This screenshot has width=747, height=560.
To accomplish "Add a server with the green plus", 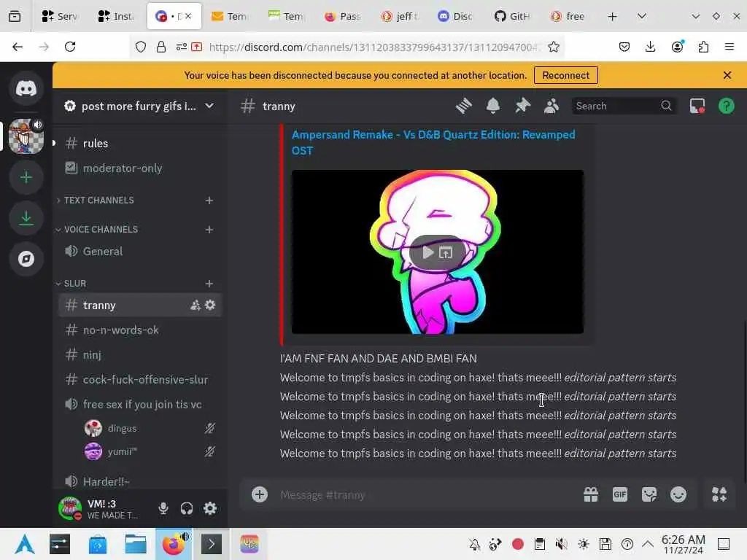I will (x=26, y=177).
